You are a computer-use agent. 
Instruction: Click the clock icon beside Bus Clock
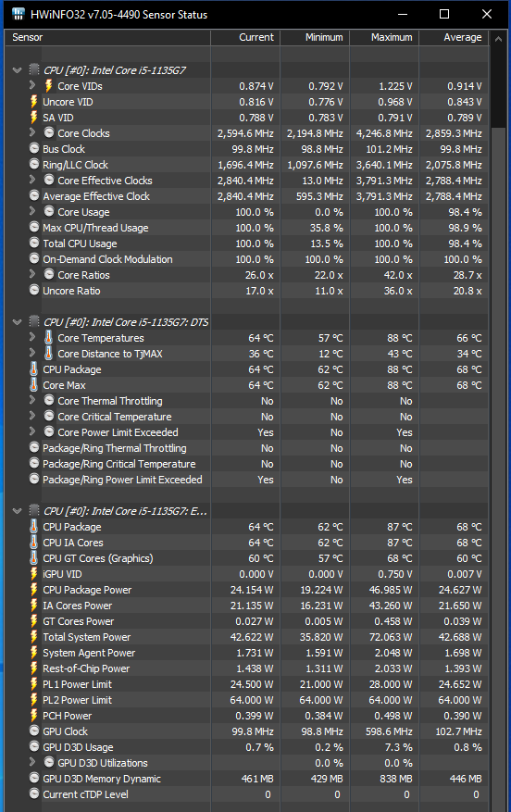point(33,149)
